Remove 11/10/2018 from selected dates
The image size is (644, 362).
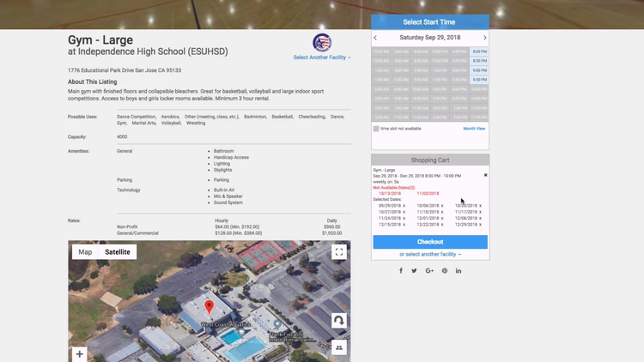442,212
